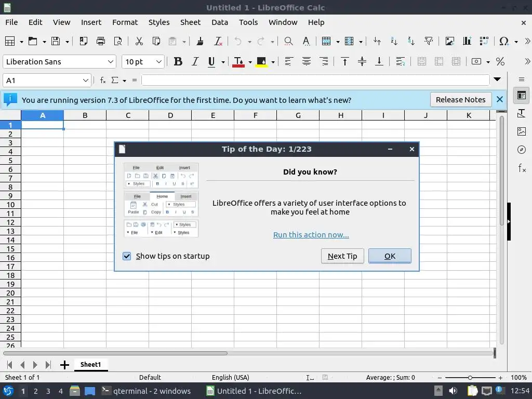The width and height of the screenshot is (532, 399).
Task: Click the Next Tip button
Action: coord(342,256)
